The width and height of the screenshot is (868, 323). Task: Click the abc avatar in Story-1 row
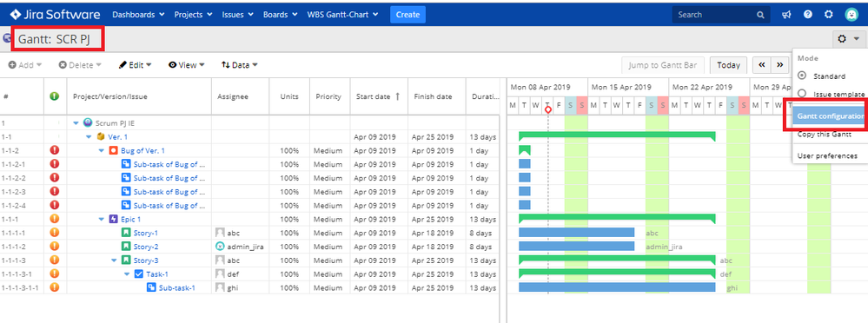coord(221,233)
